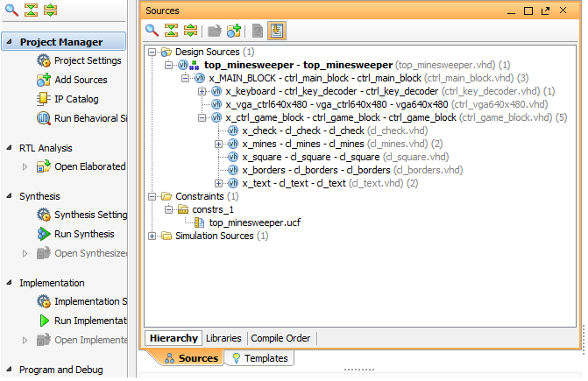This screenshot has height=381, width=588.
Task: Collapse the Program and Debug section
Action: (x=10, y=369)
